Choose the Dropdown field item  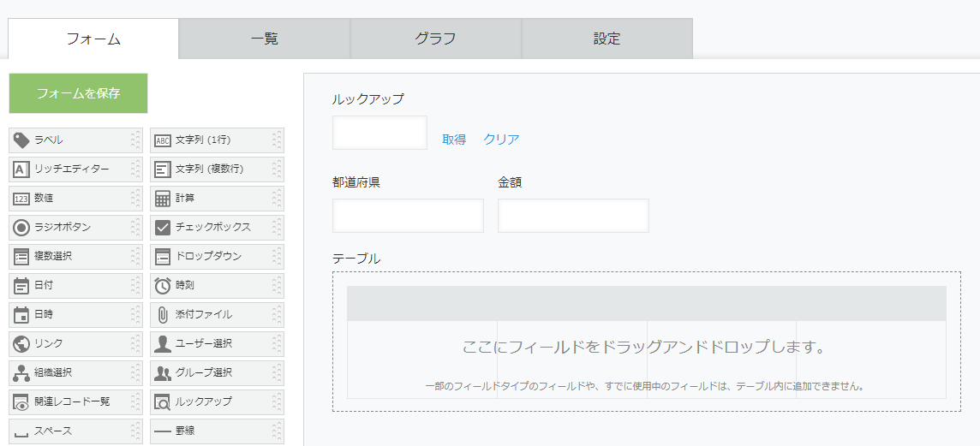pos(216,257)
